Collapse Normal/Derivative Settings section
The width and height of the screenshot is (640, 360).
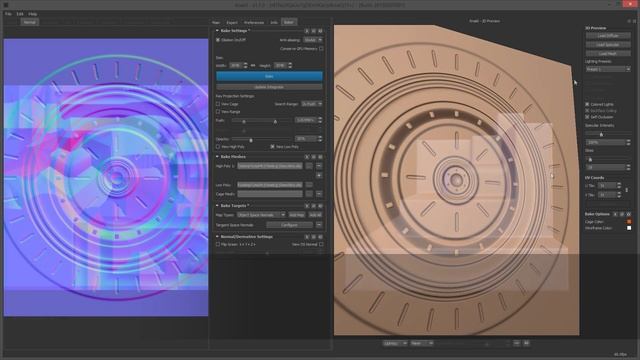217,237
